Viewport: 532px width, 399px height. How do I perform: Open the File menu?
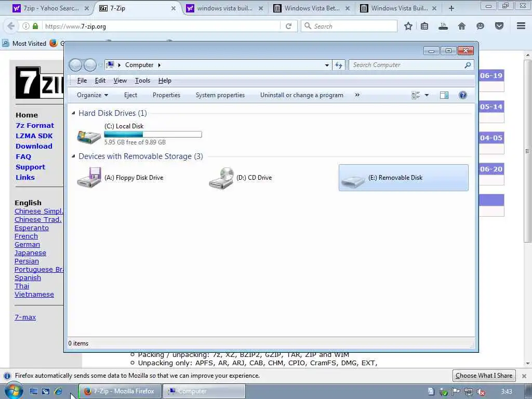[x=82, y=81]
